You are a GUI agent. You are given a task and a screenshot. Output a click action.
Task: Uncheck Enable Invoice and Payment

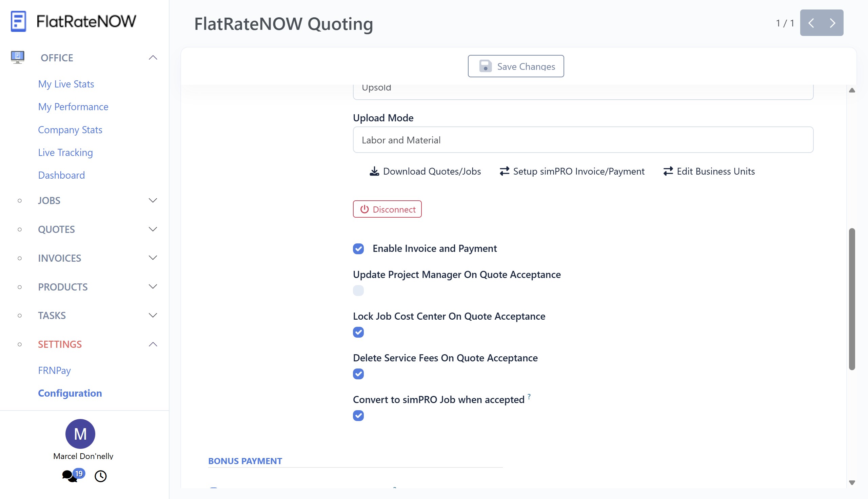click(x=358, y=248)
